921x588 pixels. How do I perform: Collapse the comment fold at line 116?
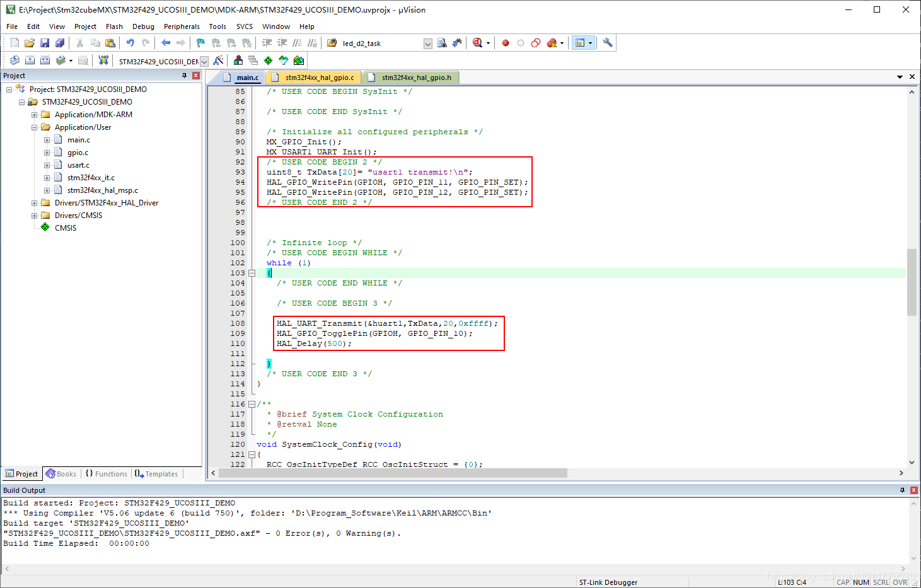tap(252, 404)
